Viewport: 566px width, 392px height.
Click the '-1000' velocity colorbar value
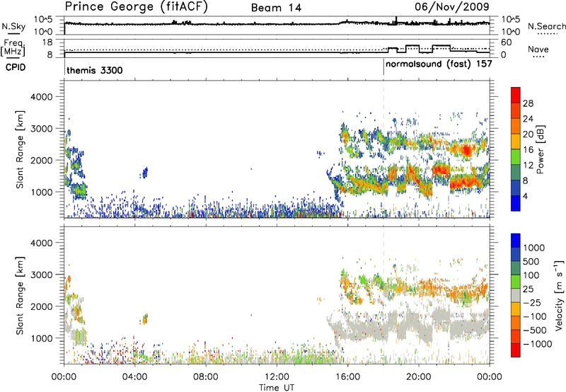coord(538,344)
